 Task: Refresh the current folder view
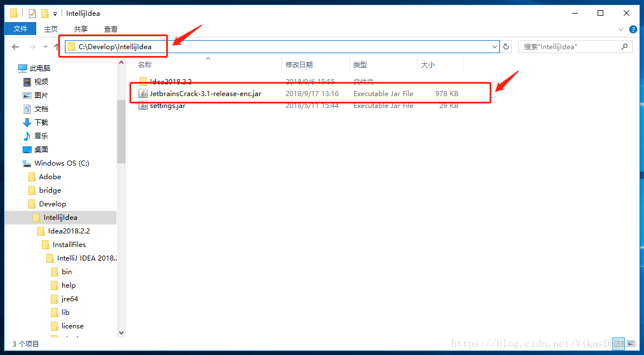click(506, 47)
